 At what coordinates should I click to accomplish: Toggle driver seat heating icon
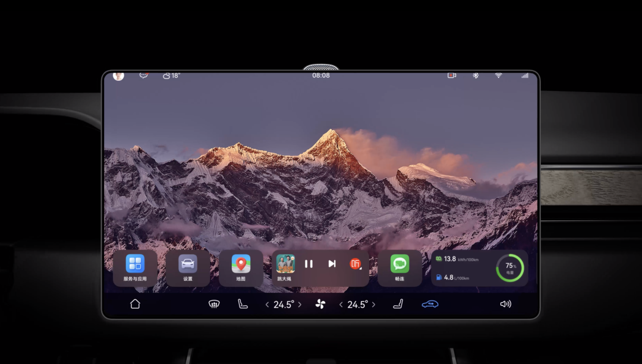tap(243, 304)
